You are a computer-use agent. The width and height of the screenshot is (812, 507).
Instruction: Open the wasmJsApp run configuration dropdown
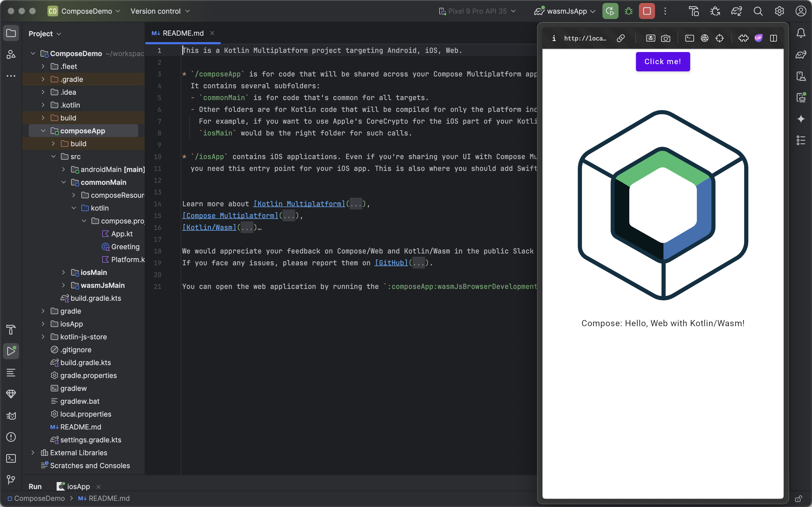point(565,11)
